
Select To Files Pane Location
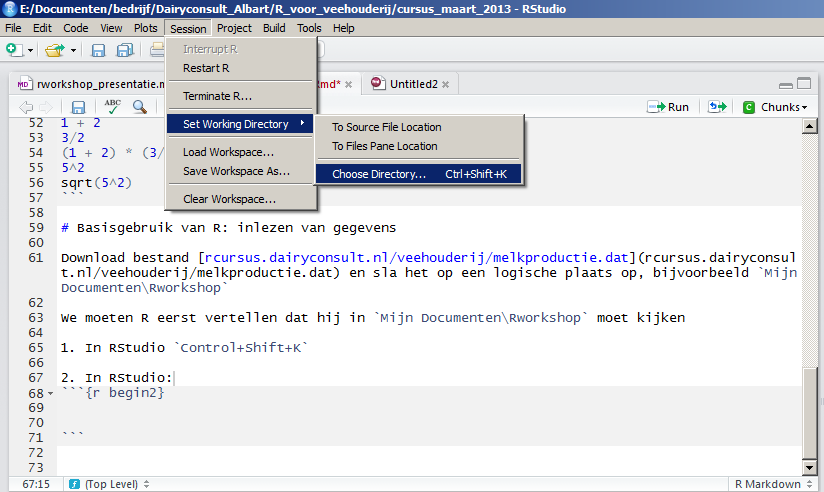coord(419,146)
